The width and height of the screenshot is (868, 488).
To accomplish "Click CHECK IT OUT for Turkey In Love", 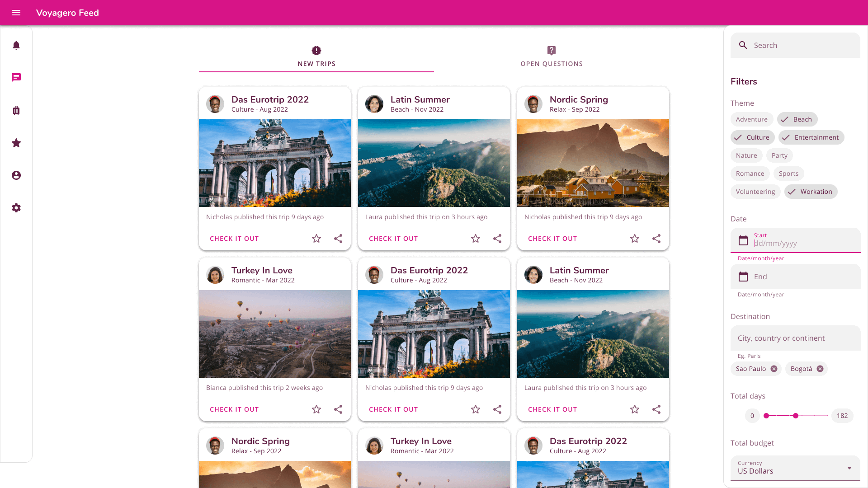I will point(234,409).
